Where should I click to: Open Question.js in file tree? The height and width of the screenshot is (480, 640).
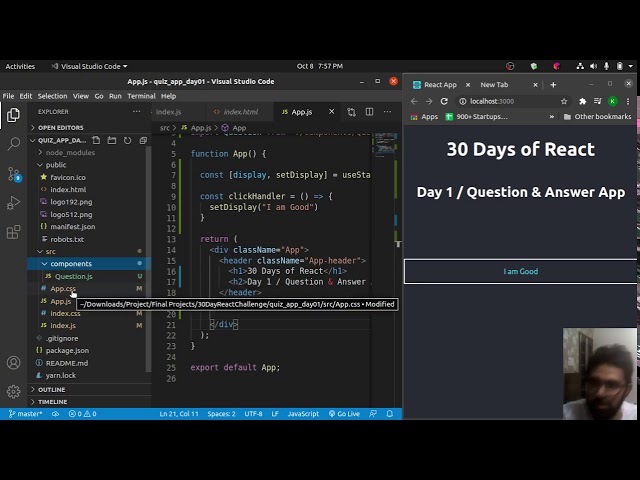tap(73, 276)
